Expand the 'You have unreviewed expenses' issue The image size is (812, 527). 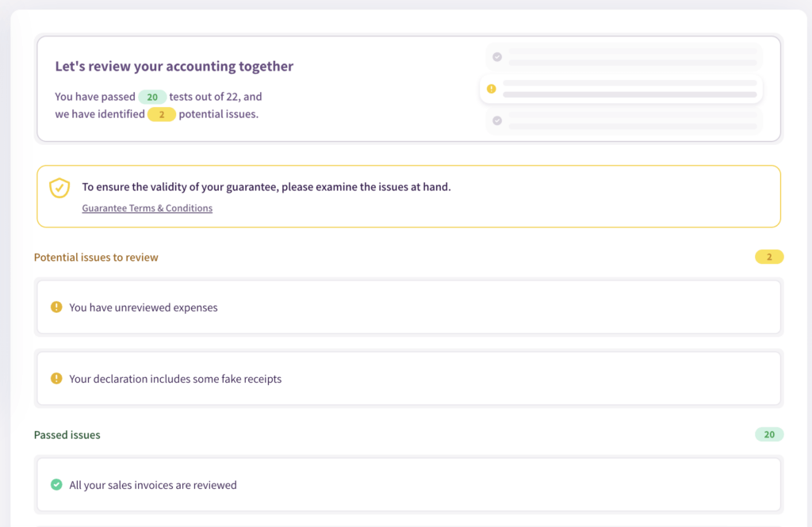point(408,307)
